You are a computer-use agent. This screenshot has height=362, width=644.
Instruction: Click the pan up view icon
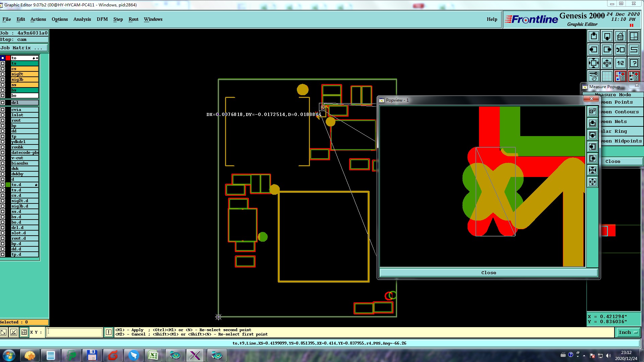click(593, 36)
